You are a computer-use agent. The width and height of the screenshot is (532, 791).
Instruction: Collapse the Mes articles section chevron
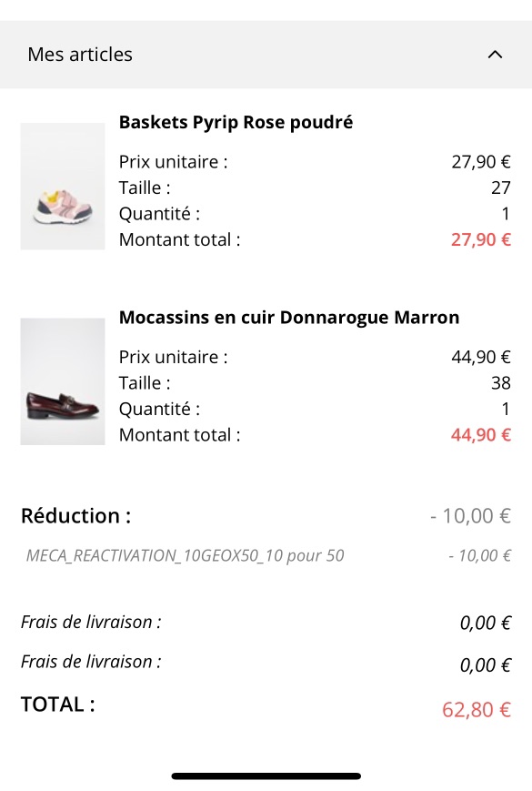(x=496, y=55)
